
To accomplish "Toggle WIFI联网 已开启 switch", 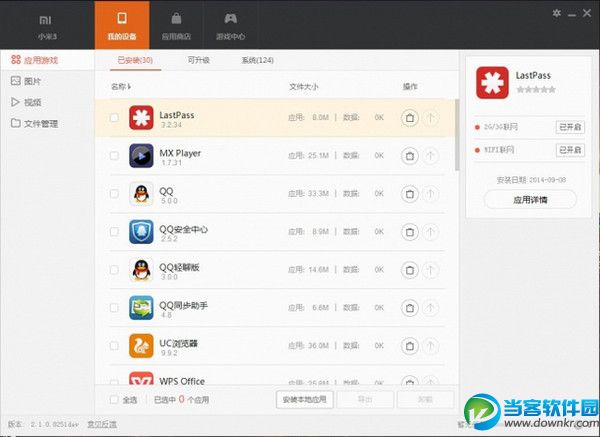I will [x=570, y=150].
